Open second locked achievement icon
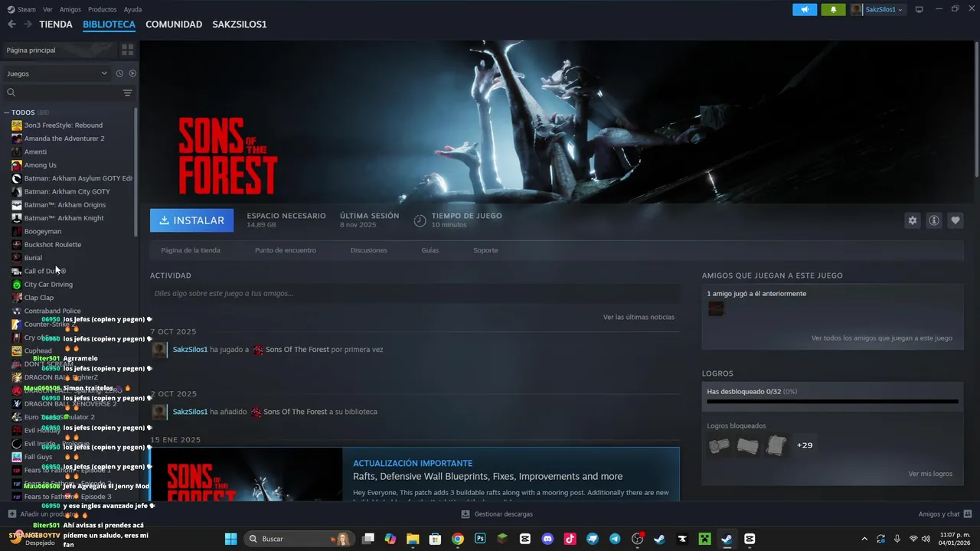 [x=747, y=445]
